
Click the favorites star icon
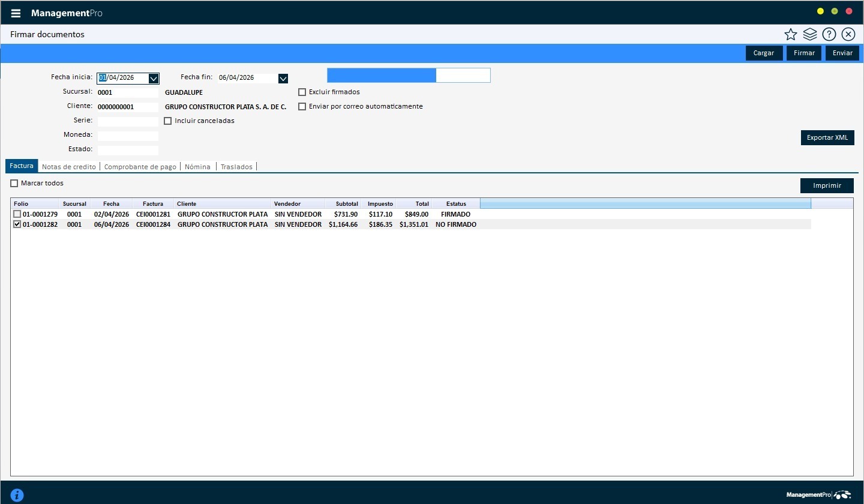[x=791, y=34]
